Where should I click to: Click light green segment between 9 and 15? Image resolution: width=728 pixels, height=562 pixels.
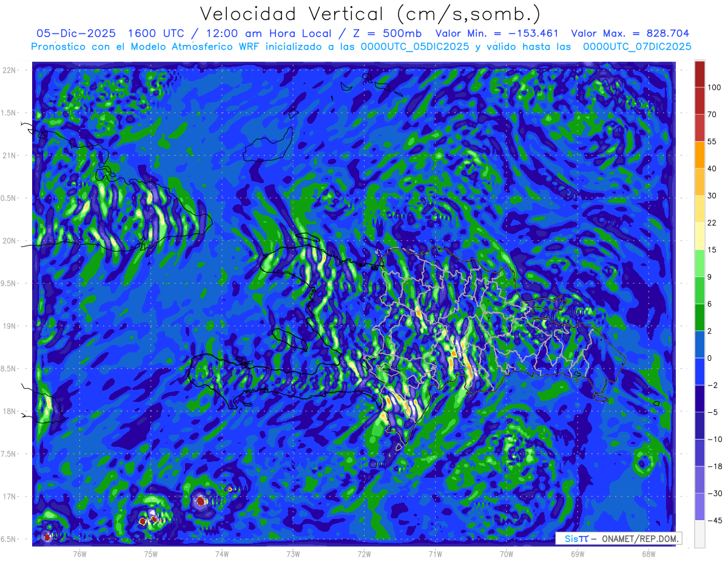pyautogui.click(x=699, y=263)
